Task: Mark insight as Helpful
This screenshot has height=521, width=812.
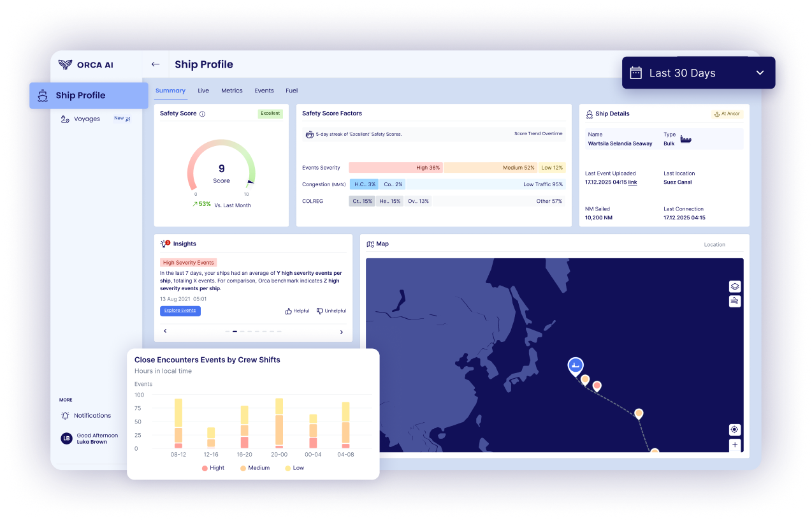Action: point(297,311)
